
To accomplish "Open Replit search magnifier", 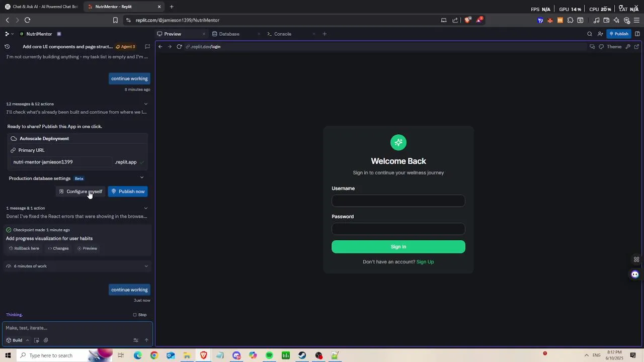I will [x=590, y=34].
